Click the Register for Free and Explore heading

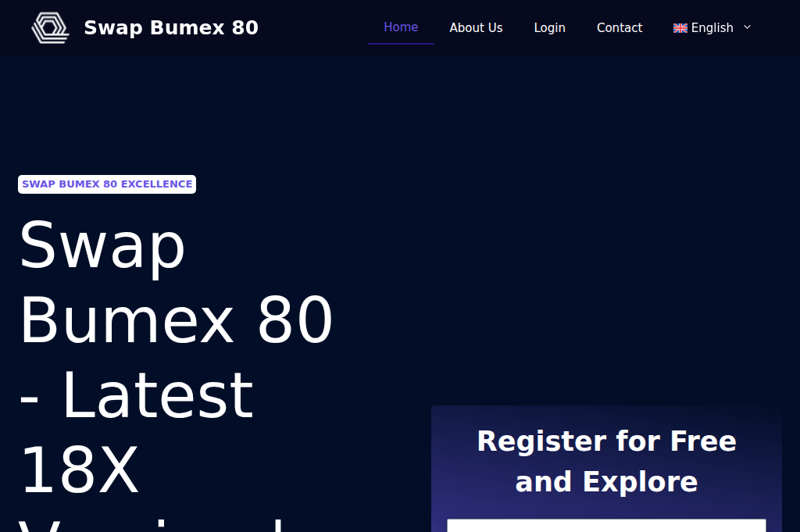pos(606,461)
